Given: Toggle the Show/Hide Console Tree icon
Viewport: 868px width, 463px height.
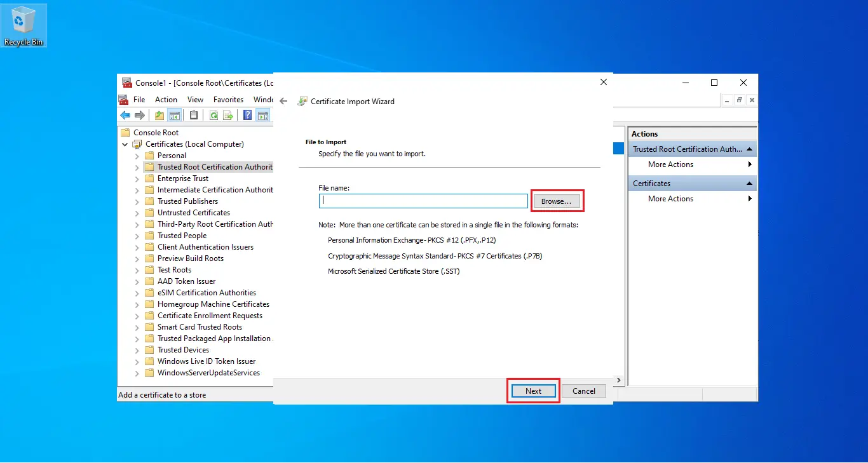Looking at the screenshot, I should coord(173,115).
